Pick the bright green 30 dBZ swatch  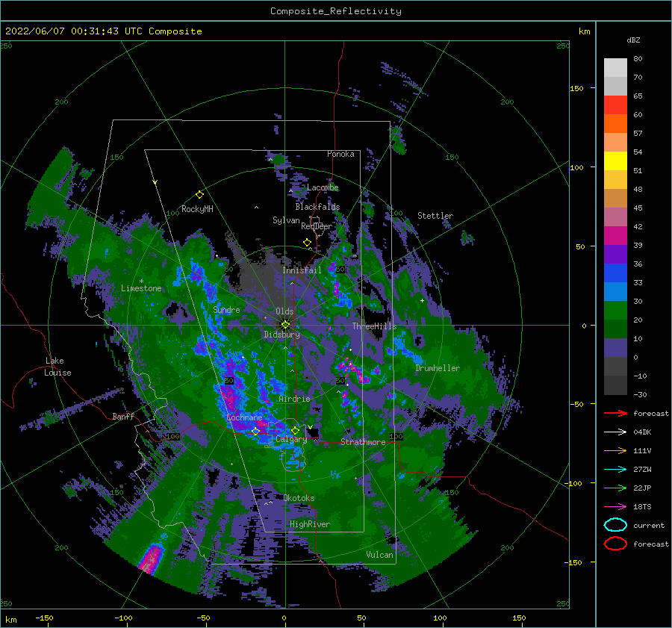[x=615, y=310]
